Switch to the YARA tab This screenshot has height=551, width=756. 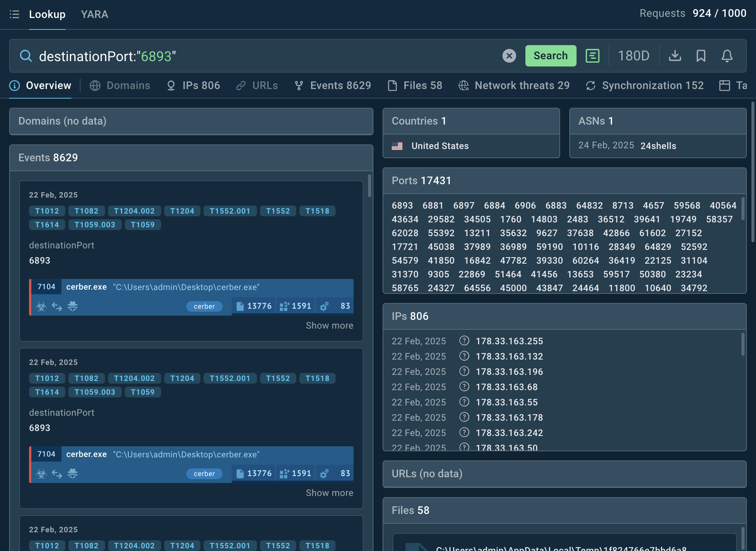pyautogui.click(x=94, y=15)
